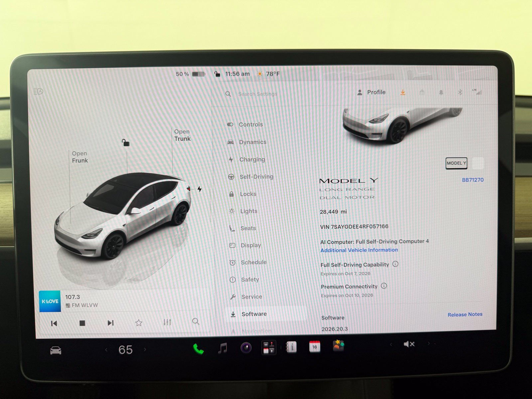
Task: Skip to next radio station
Action: pos(111,323)
